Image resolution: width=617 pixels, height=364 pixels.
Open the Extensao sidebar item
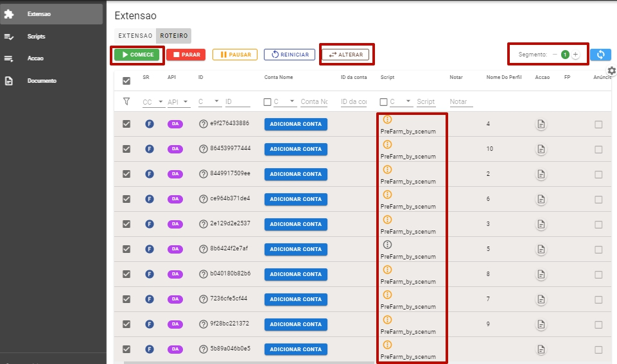point(51,14)
